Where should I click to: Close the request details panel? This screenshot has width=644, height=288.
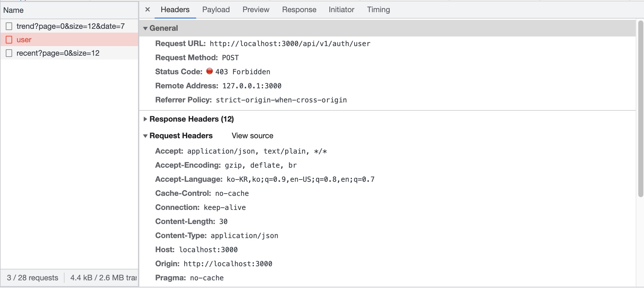[x=148, y=10]
